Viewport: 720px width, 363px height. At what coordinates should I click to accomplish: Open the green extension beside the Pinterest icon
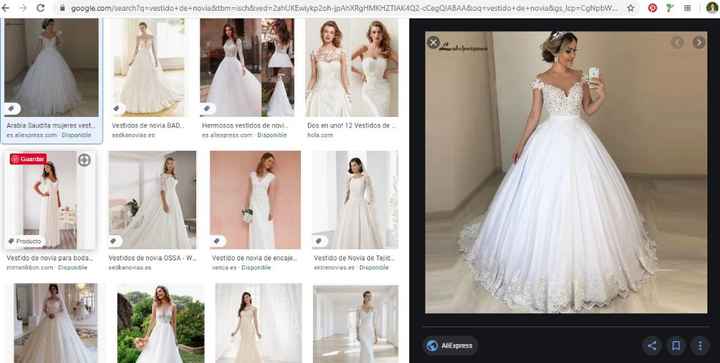tap(670, 8)
